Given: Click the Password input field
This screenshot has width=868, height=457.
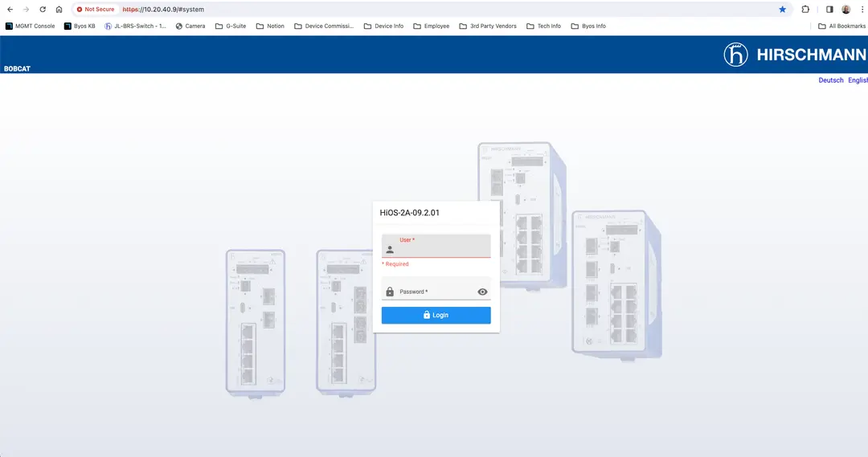Looking at the screenshot, I should pos(436,288).
